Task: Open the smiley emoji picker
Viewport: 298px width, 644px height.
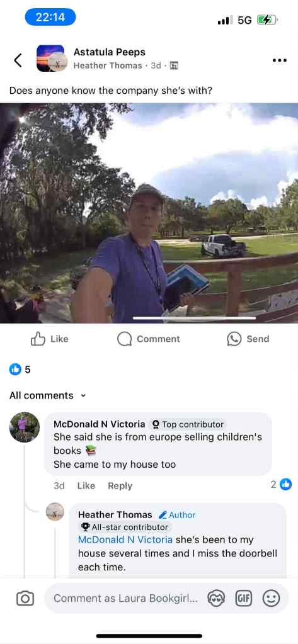Action: point(271,599)
